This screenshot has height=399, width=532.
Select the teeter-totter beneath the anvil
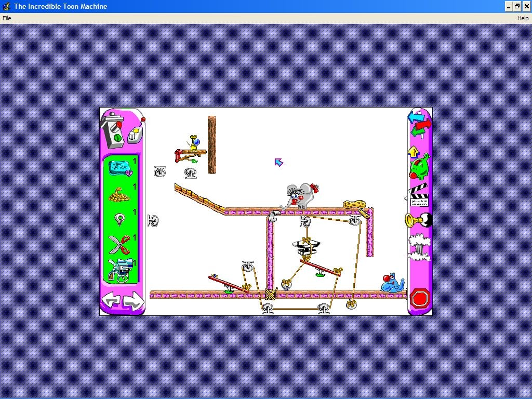(x=321, y=268)
